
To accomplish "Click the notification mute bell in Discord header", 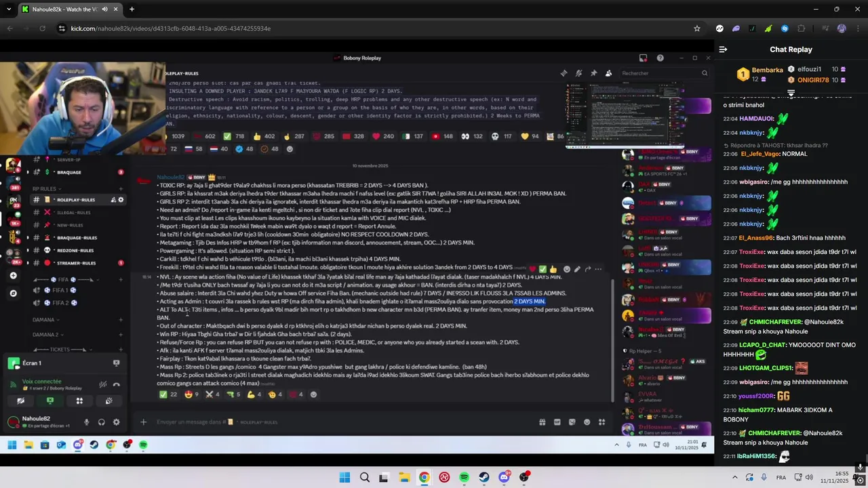I will [578, 73].
